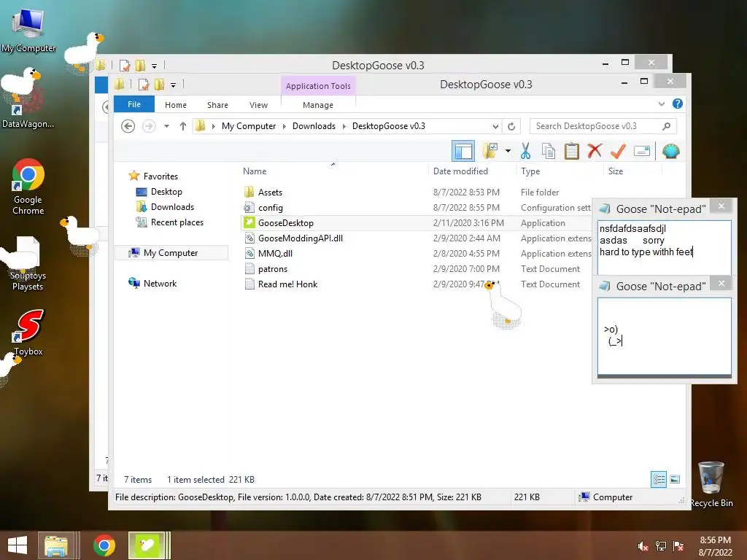Toggle the preview pane layout icon
The height and width of the screenshot is (560, 747).
coord(463,152)
